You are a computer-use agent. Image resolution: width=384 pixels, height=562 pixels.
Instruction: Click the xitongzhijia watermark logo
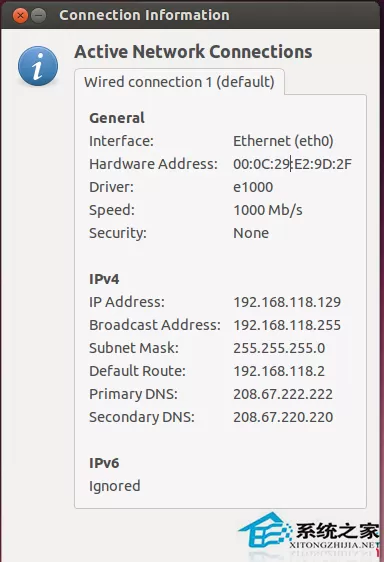click(308, 532)
